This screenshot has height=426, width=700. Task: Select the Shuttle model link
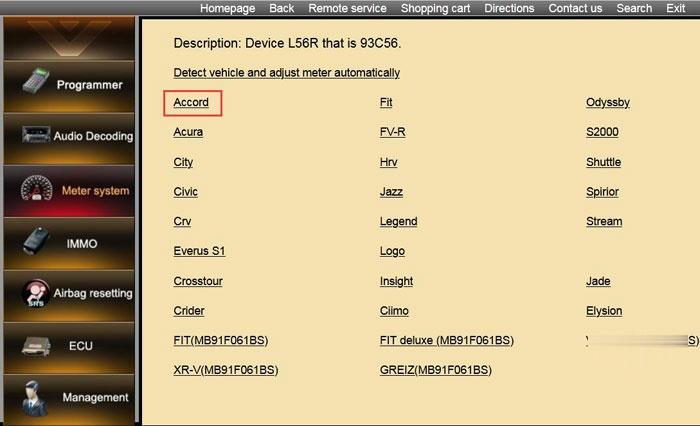tap(603, 162)
